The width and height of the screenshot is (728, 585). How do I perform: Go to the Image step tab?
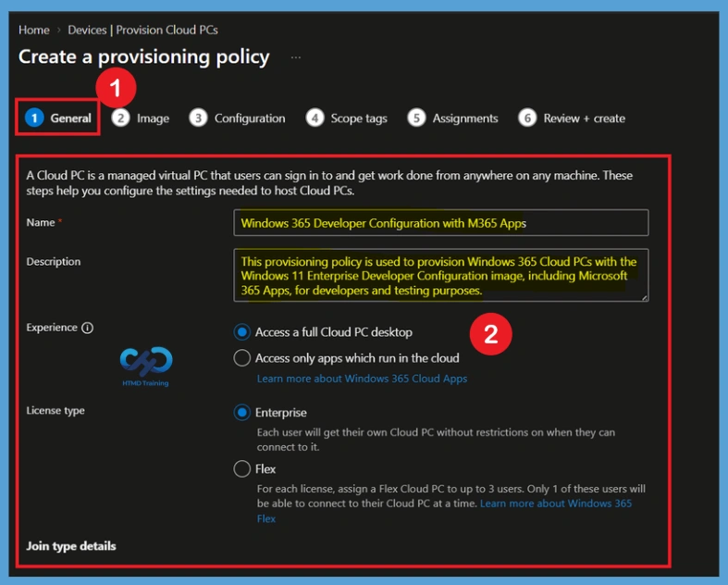pos(141,118)
